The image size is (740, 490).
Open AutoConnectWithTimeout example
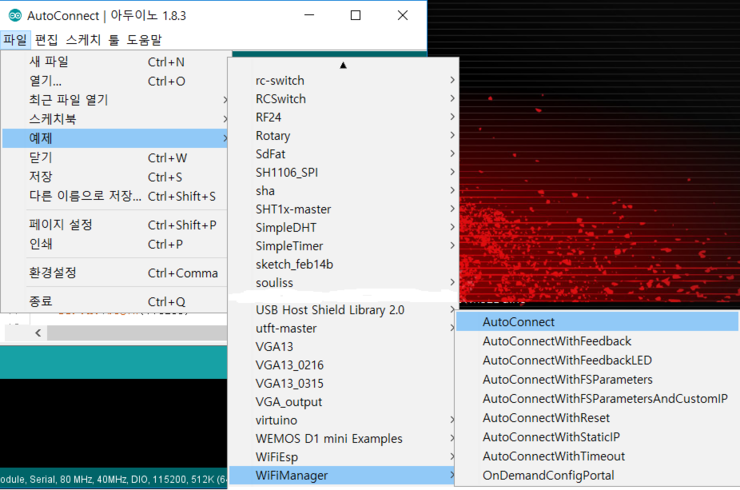click(x=597, y=456)
